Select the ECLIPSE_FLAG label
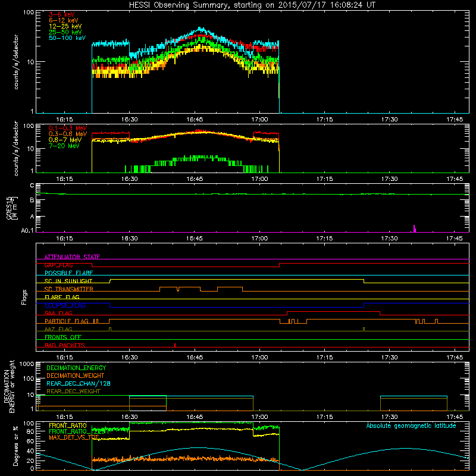This screenshot has height=476, width=476. point(65,305)
